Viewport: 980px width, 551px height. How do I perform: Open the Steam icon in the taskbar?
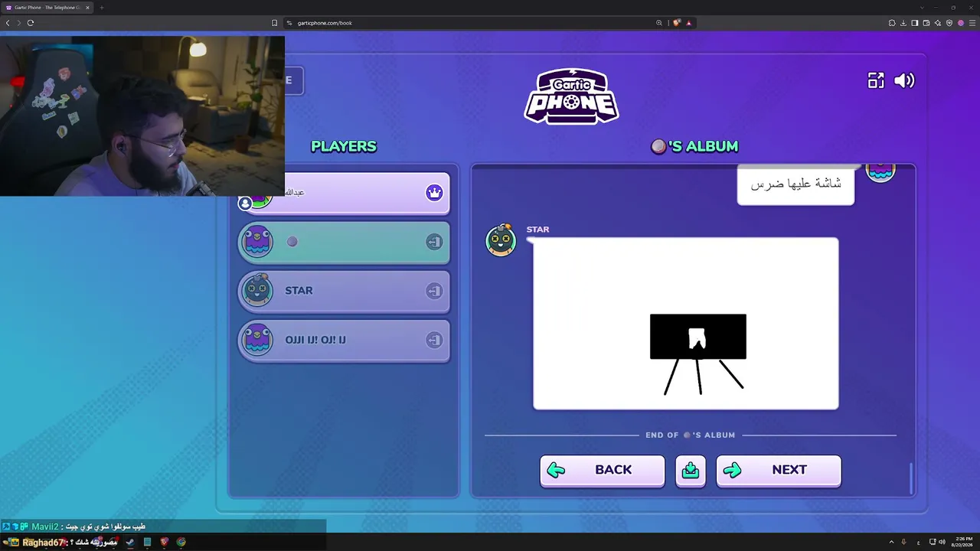pos(130,542)
